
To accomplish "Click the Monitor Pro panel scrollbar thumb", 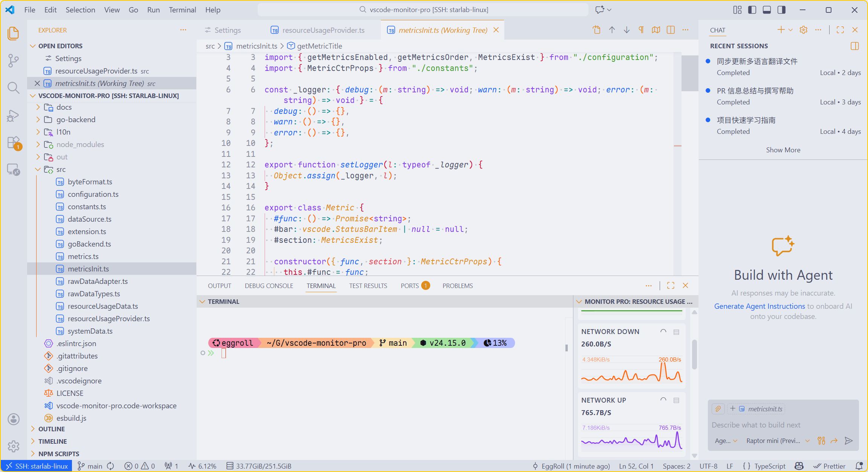I will coord(694,354).
